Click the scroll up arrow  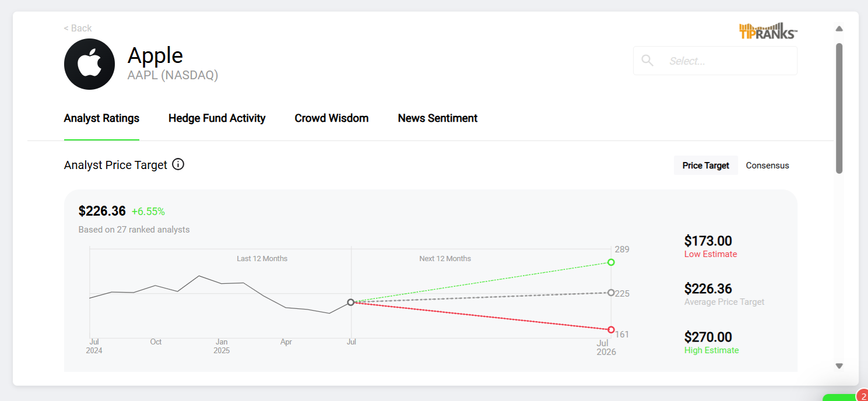click(x=839, y=29)
